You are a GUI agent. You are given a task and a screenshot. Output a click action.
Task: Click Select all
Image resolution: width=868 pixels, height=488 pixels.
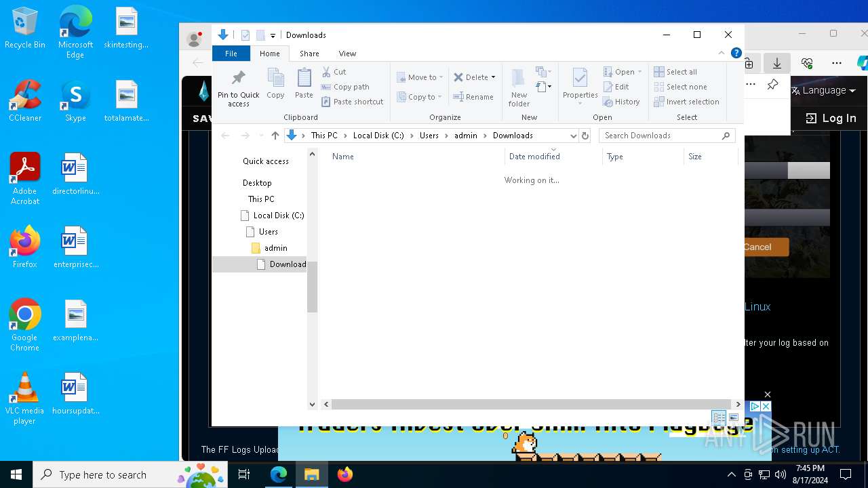tap(675, 72)
